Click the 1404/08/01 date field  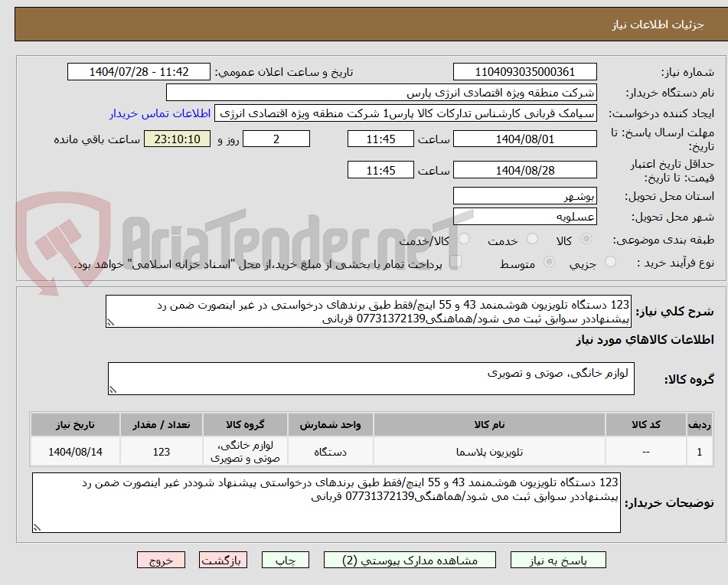click(x=524, y=139)
